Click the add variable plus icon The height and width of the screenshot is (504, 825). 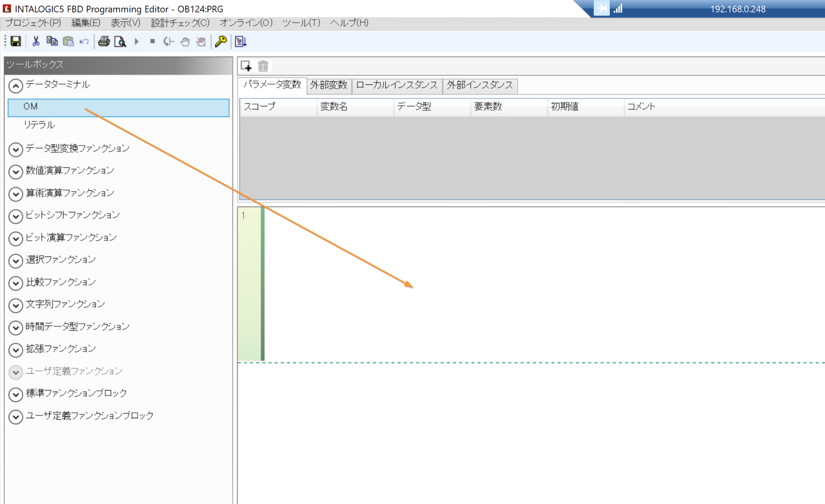(246, 66)
